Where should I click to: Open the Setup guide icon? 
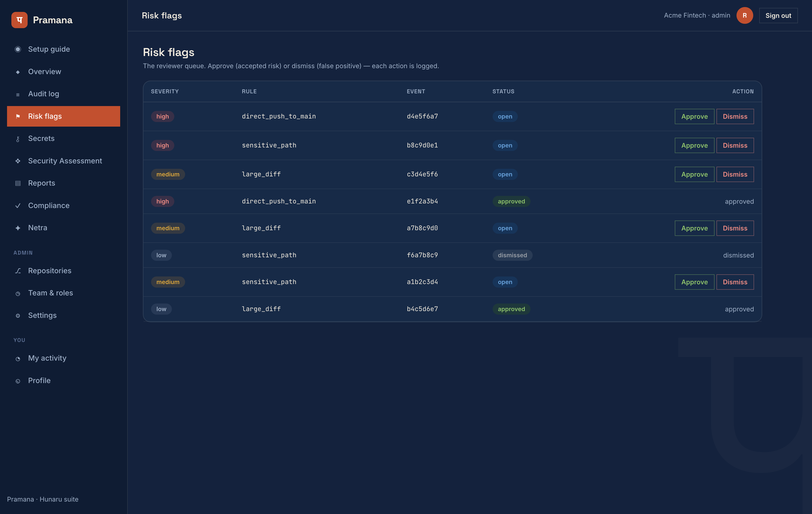tap(18, 49)
